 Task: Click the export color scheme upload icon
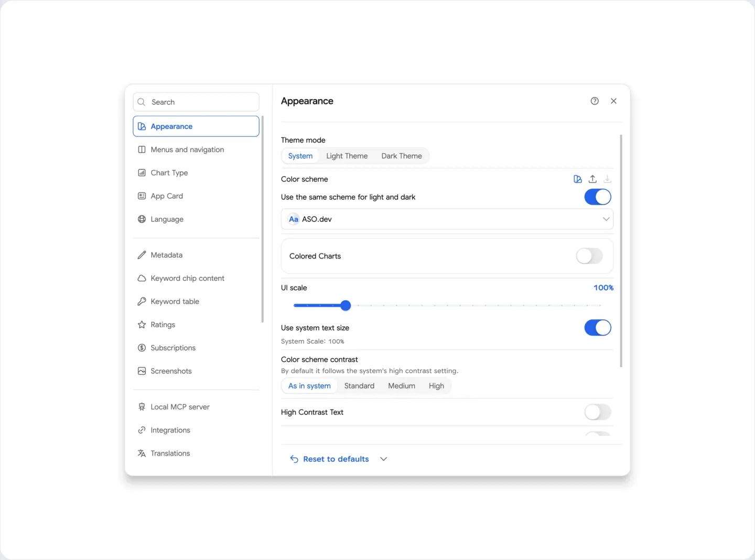coord(592,179)
